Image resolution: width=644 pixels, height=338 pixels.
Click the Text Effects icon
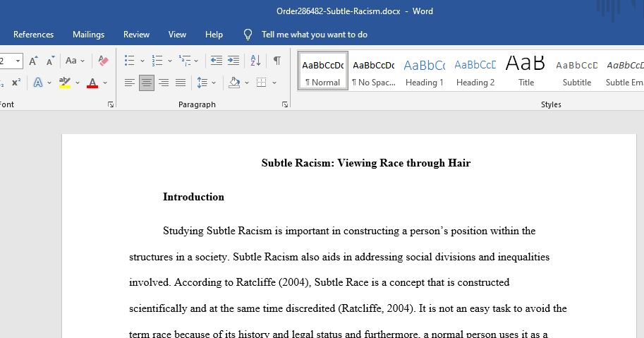click(x=38, y=83)
